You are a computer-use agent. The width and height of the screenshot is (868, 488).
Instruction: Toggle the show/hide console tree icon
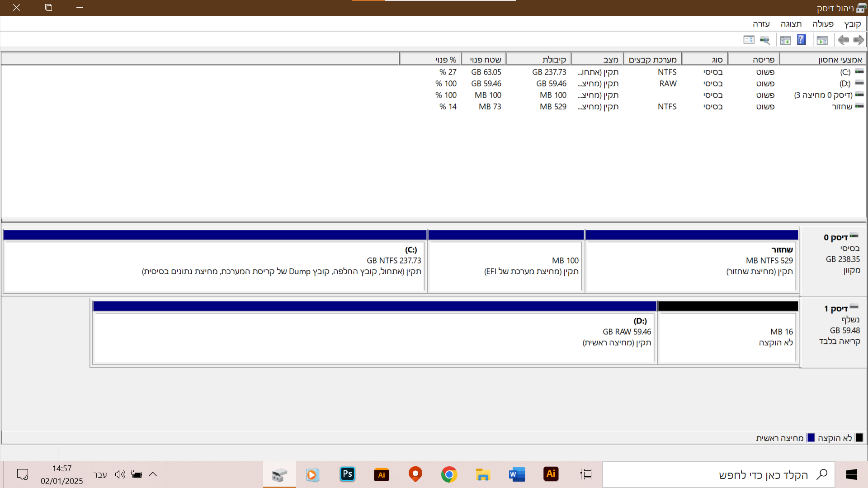[x=822, y=40]
